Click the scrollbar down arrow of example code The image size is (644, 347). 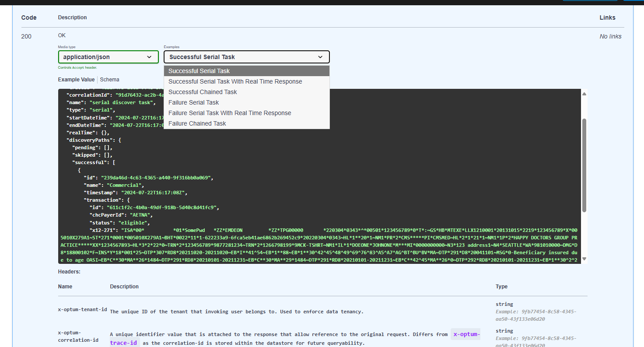pos(584,259)
